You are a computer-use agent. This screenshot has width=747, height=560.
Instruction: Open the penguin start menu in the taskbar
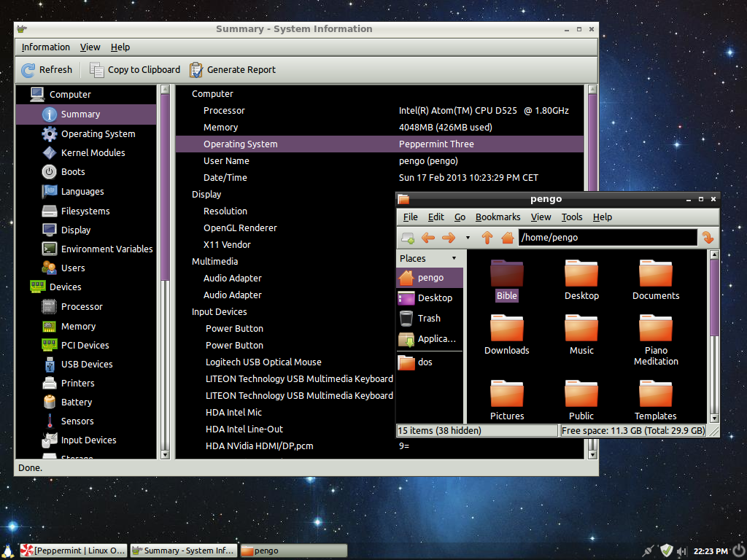coord(8,551)
